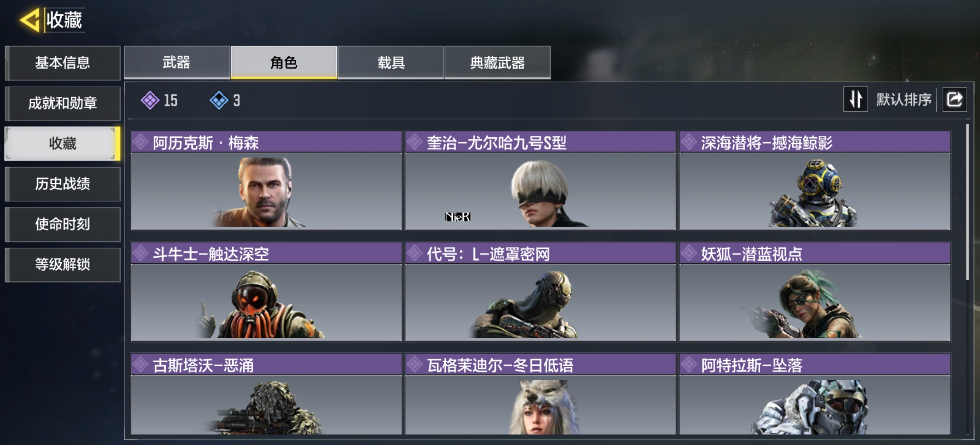Click the share export icon

coord(954,99)
